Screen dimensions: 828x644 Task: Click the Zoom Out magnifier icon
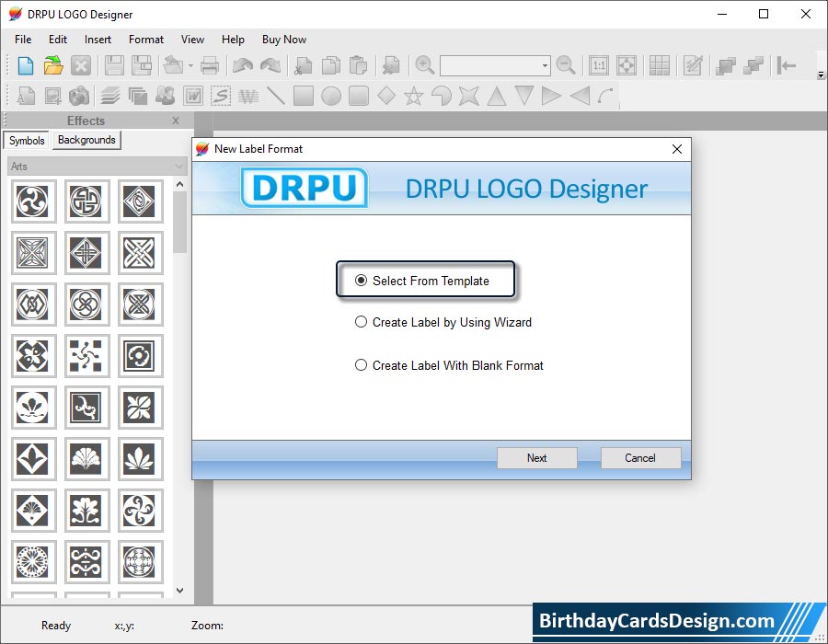(566, 65)
